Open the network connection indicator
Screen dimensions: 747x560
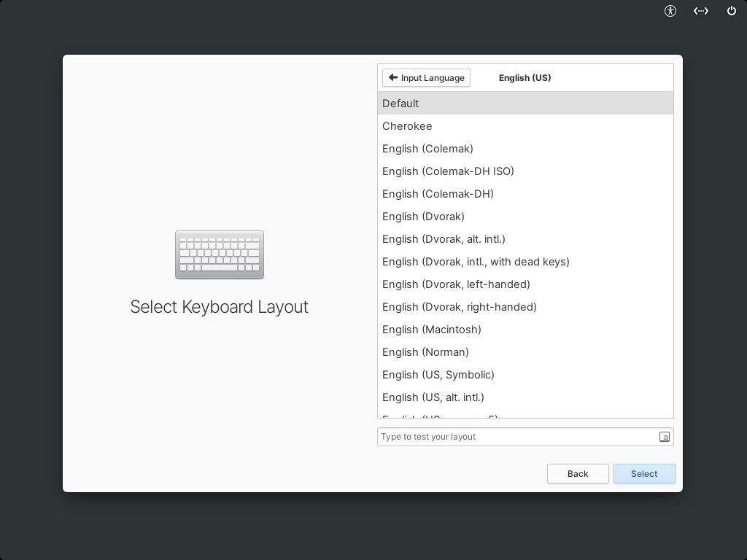coord(701,11)
